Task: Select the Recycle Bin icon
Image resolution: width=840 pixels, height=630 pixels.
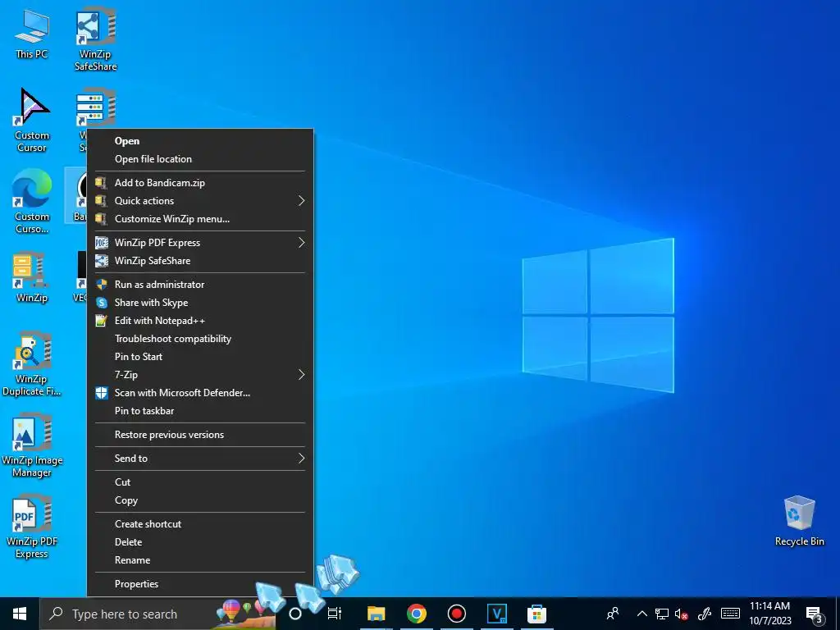Action: [x=799, y=521]
